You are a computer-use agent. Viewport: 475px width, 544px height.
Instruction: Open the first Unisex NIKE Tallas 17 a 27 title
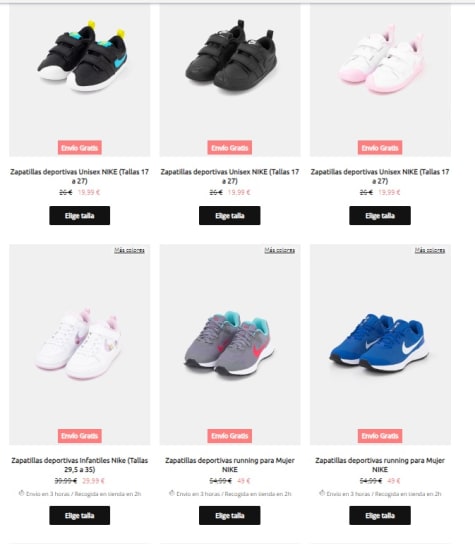(x=79, y=176)
